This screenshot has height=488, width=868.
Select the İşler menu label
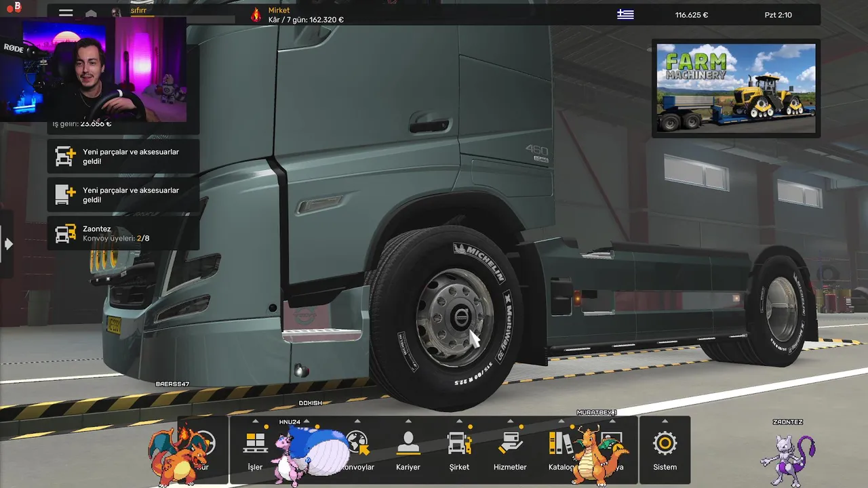pyautogui.click(x=255, y=467)
